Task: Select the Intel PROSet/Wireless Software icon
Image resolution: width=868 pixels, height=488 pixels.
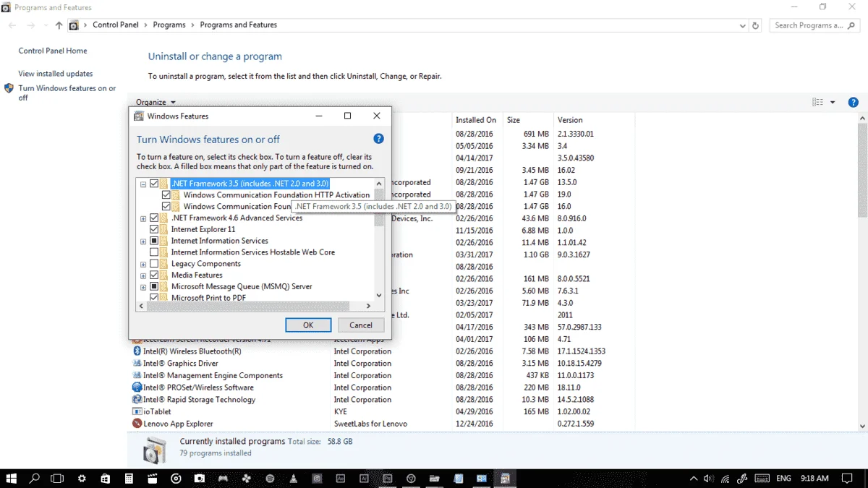Action: click(137, 388)
